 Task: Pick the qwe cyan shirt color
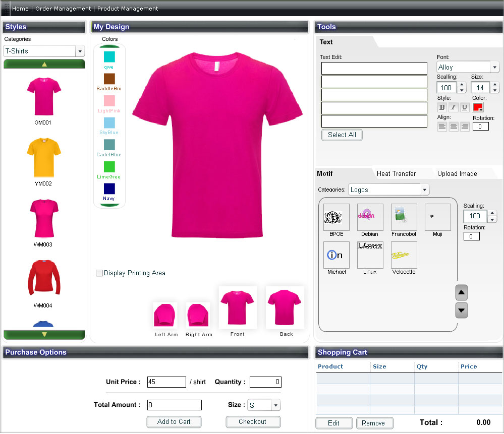tap(109, 57)
